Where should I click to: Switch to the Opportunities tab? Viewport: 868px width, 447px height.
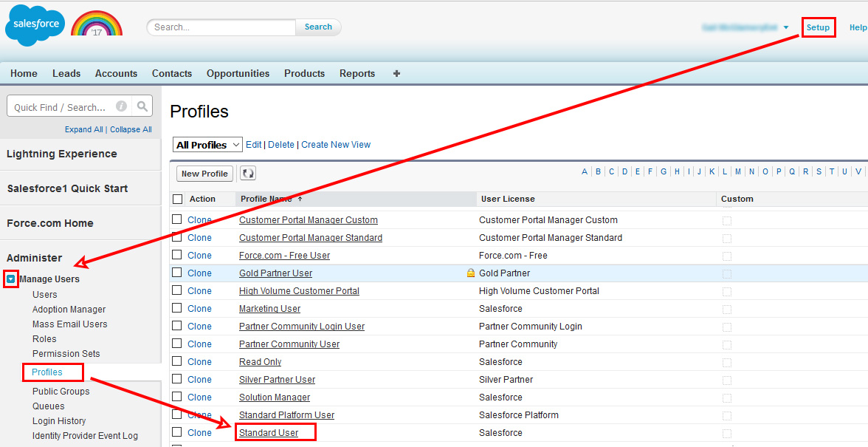tap(238, 73)
